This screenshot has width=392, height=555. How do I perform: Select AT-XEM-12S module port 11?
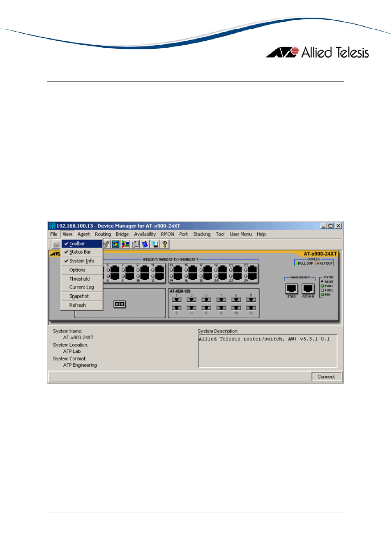point(251,300)
